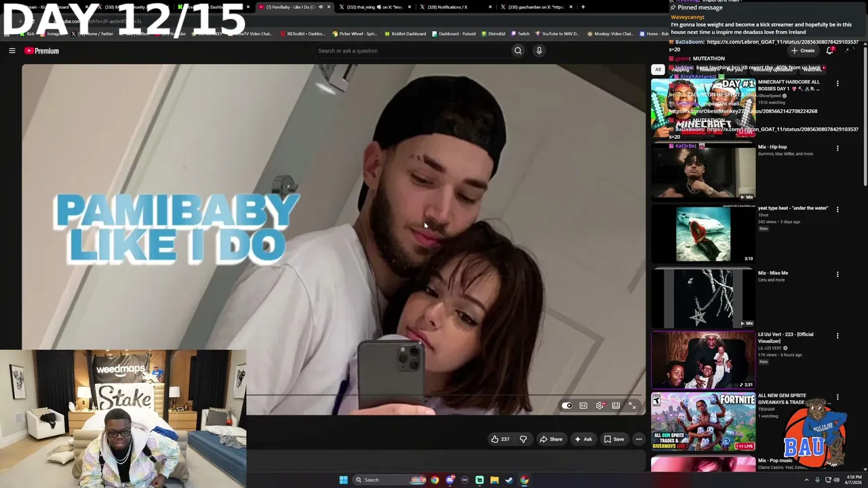868x488 pixels.
Task: Open the DistroKid bookmark
Action: (x=494, y=34)
